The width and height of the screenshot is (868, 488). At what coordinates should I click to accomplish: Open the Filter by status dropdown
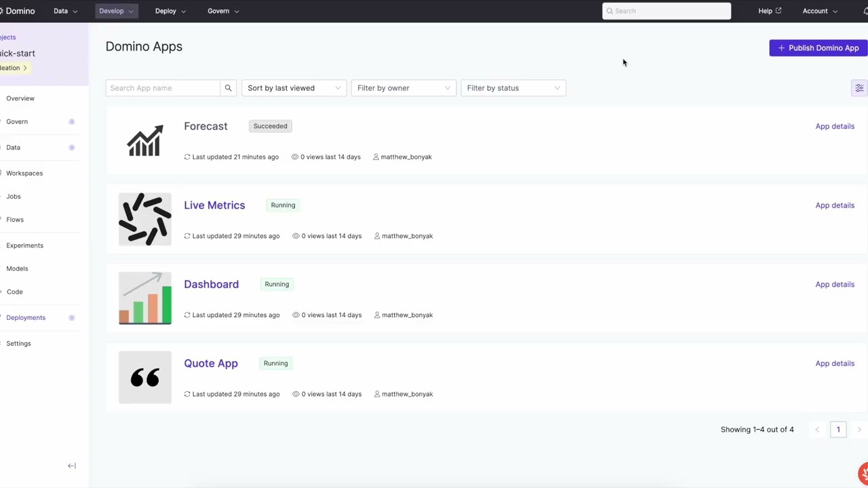click(513, 88)
